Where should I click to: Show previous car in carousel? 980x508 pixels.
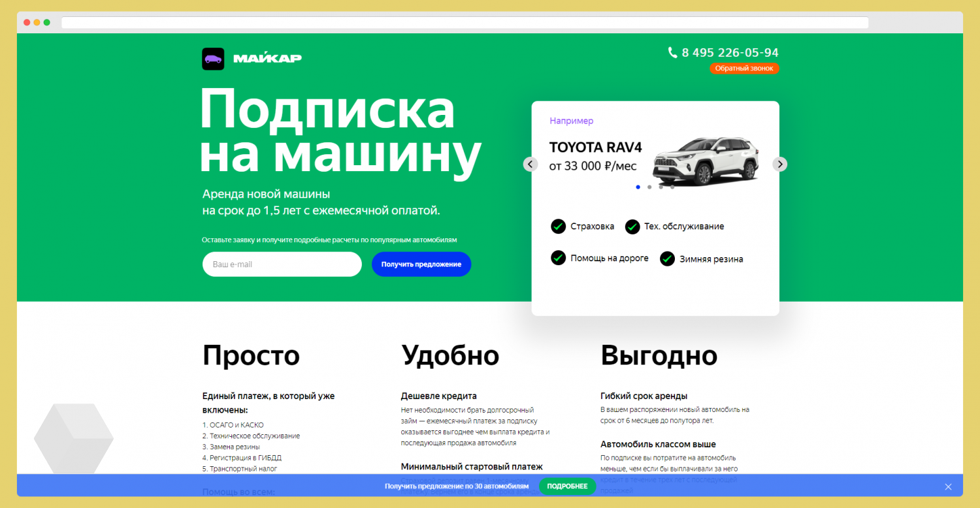[531, 165]
